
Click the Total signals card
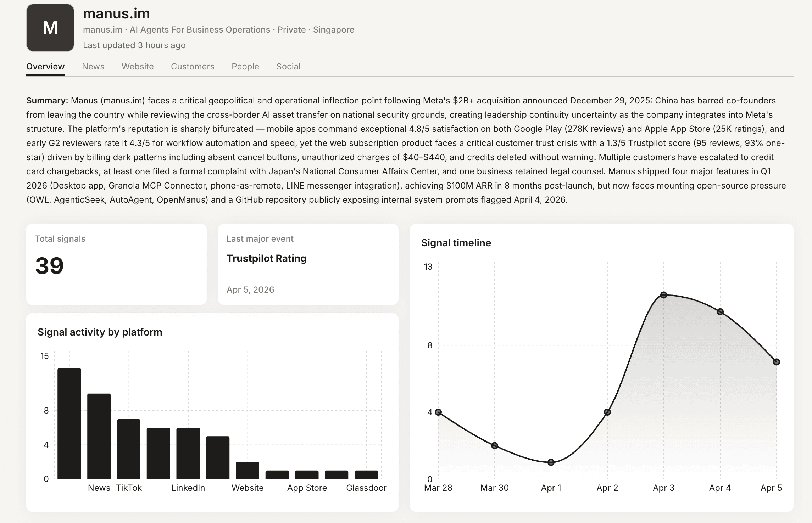116,264
